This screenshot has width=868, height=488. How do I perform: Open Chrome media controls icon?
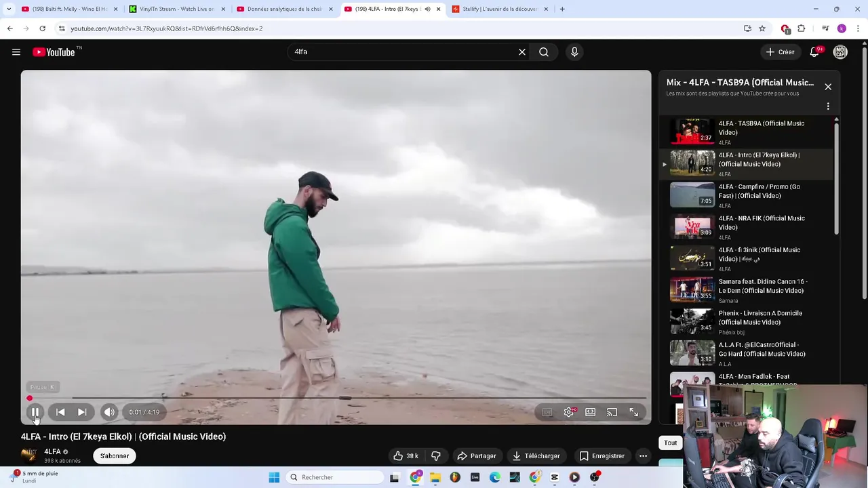[825, 28]
